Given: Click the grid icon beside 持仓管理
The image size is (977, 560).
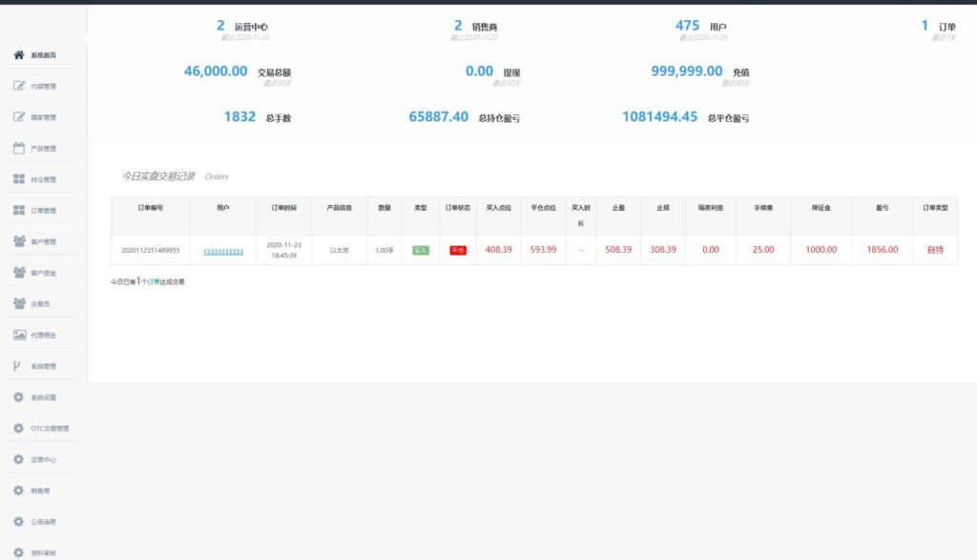Looking at the screenshot, I should (19, 179).
